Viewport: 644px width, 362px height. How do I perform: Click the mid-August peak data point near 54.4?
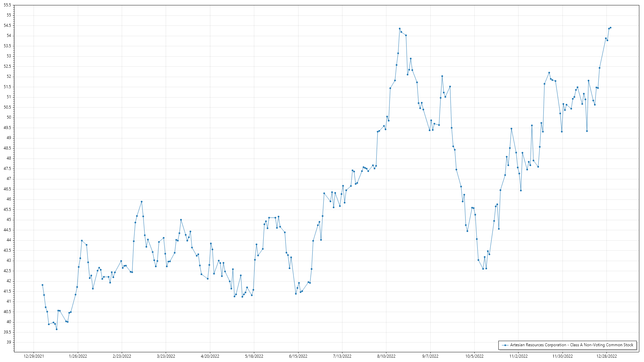click(x=399, y=28)
